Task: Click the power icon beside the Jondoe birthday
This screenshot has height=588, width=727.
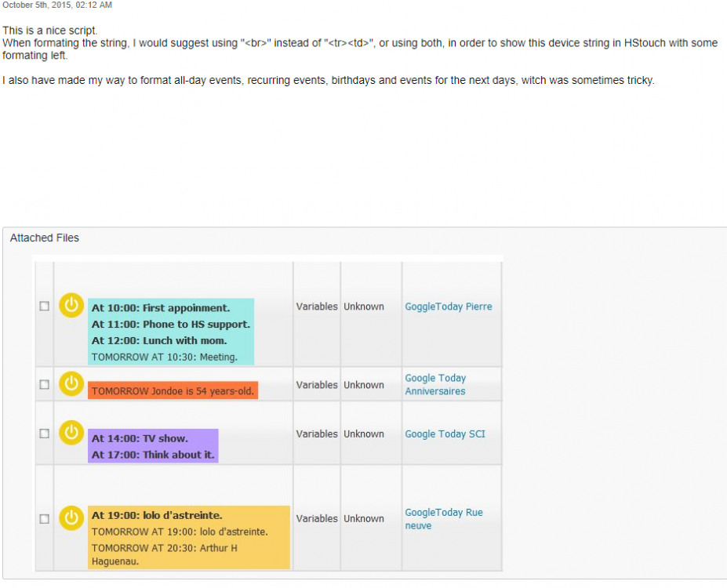Action: [71, 383]
